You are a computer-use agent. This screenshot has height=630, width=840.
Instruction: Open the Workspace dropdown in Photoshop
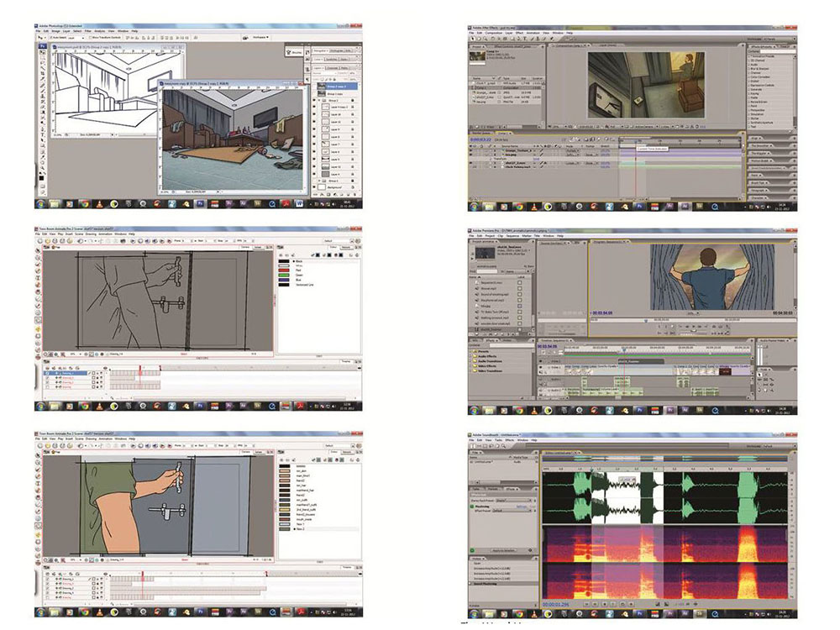coord(261,38)
